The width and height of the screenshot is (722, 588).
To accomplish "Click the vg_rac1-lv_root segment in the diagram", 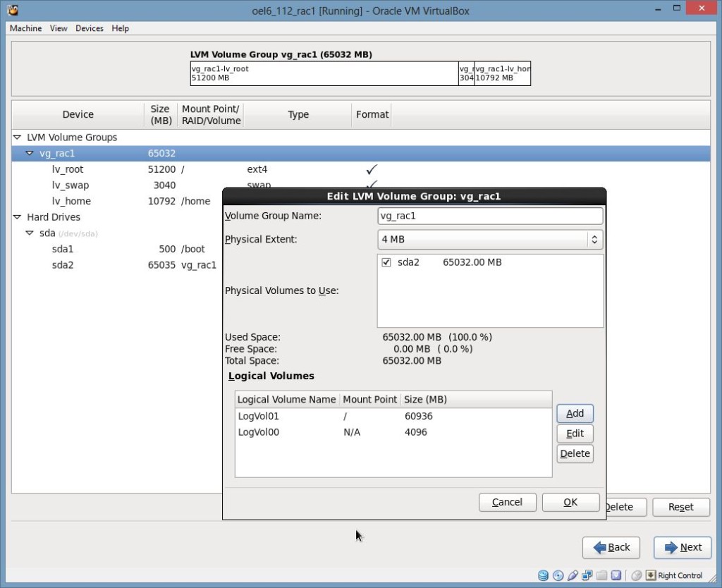I will pos(324,73).
